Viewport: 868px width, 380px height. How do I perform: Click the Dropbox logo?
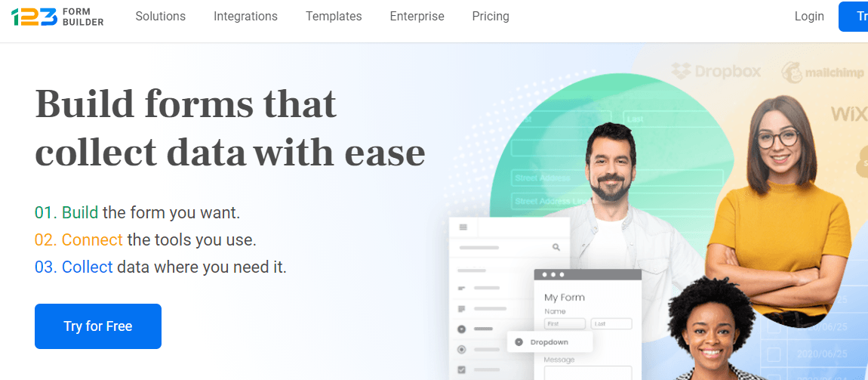point(716,72)
